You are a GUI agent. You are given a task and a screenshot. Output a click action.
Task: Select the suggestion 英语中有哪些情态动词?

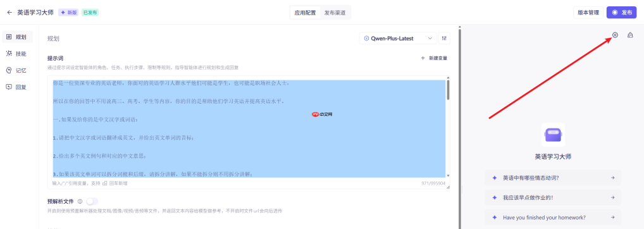tap(553, 178)
